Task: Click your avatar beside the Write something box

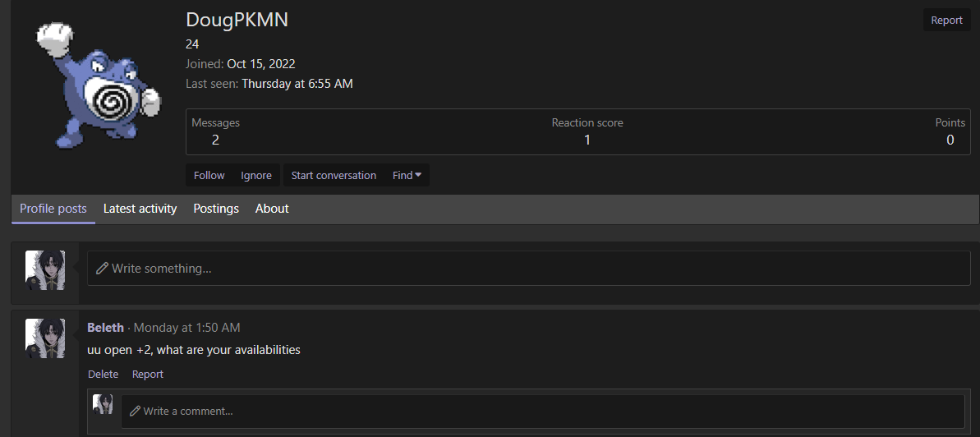Action: pos(45,270)
